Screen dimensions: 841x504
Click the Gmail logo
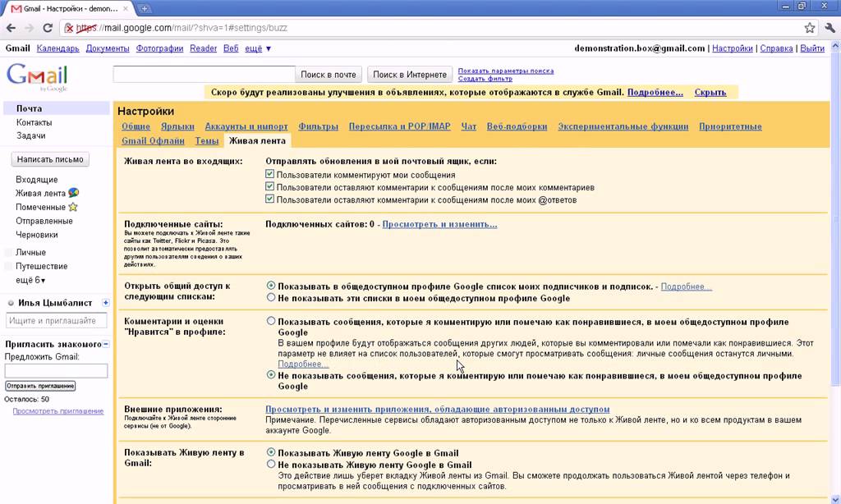coord(36,76)
